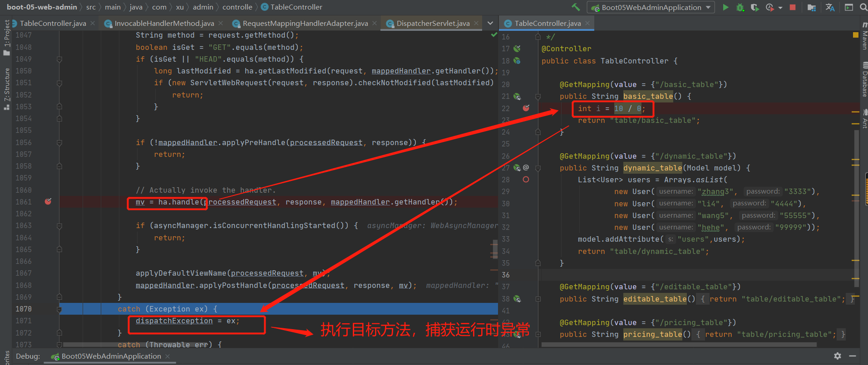The height and width of the screenshot is (365, 868).
Task: Open the Structure tool window
Action: (x=6, y=88)
